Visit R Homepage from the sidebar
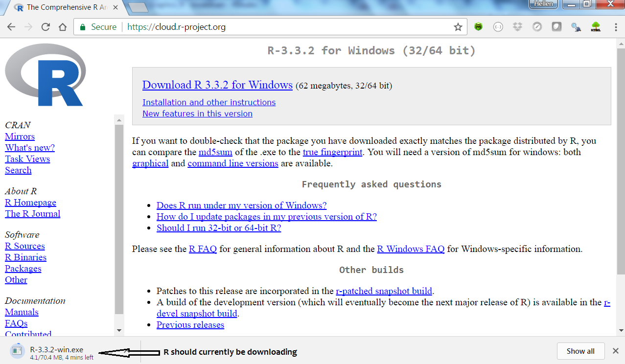625x364 pixels. click(x=30, y=203)
